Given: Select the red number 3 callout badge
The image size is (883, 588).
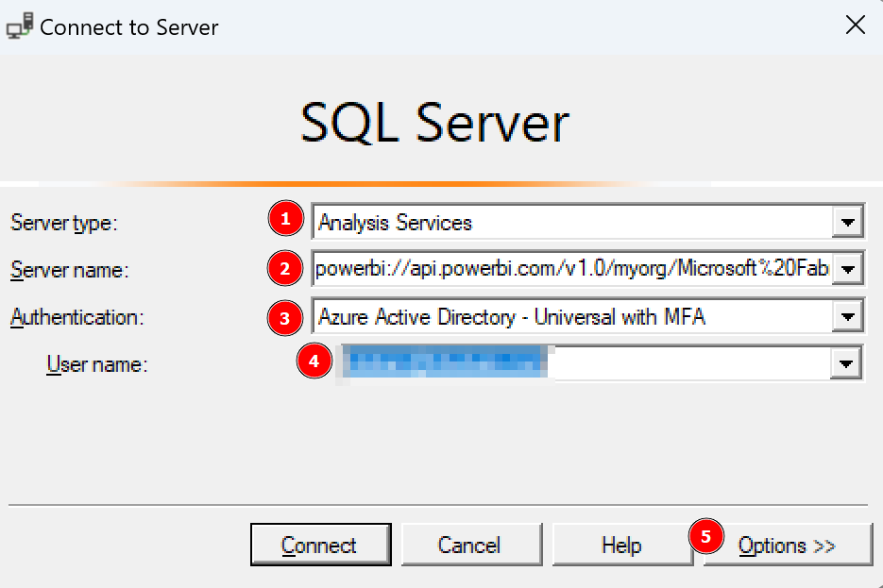Looking at the screenshot, I should click(284, 317).
